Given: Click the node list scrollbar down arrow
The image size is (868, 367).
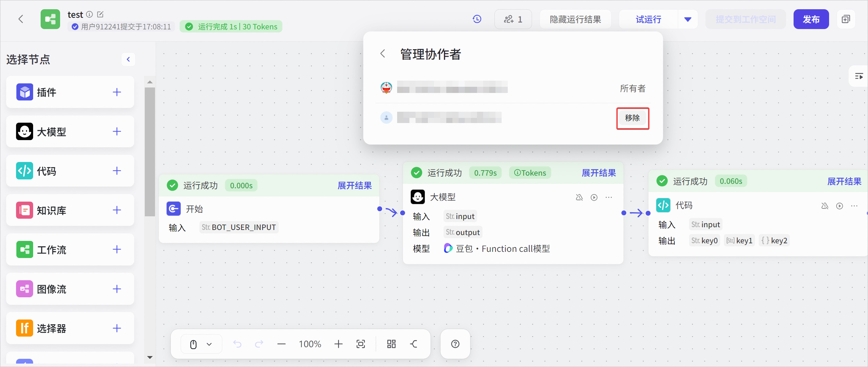Looking at the screenshot, I should (150, 357).
